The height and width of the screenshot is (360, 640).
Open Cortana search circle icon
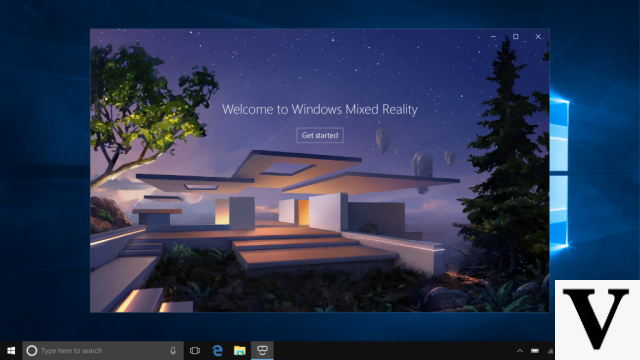32,351
